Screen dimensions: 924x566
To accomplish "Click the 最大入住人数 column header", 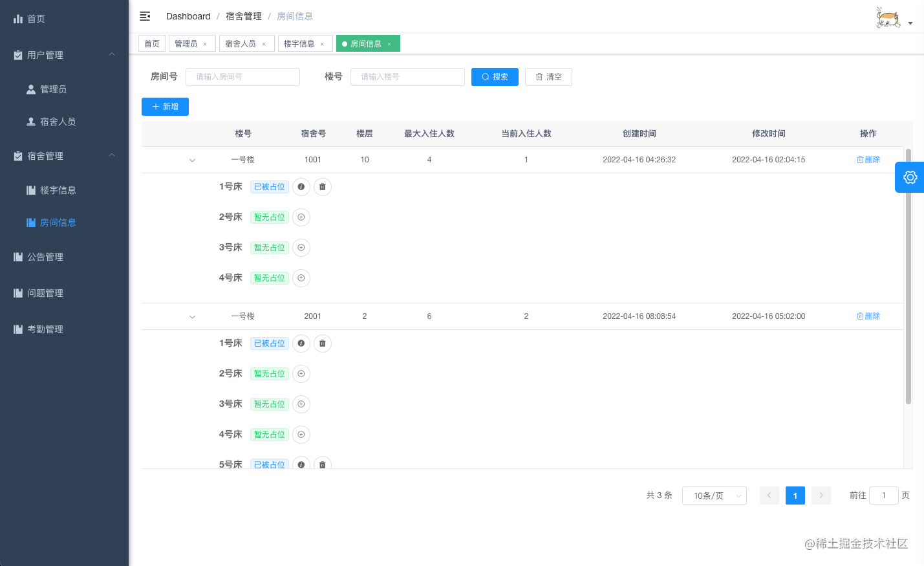I will tap(429, 134).
